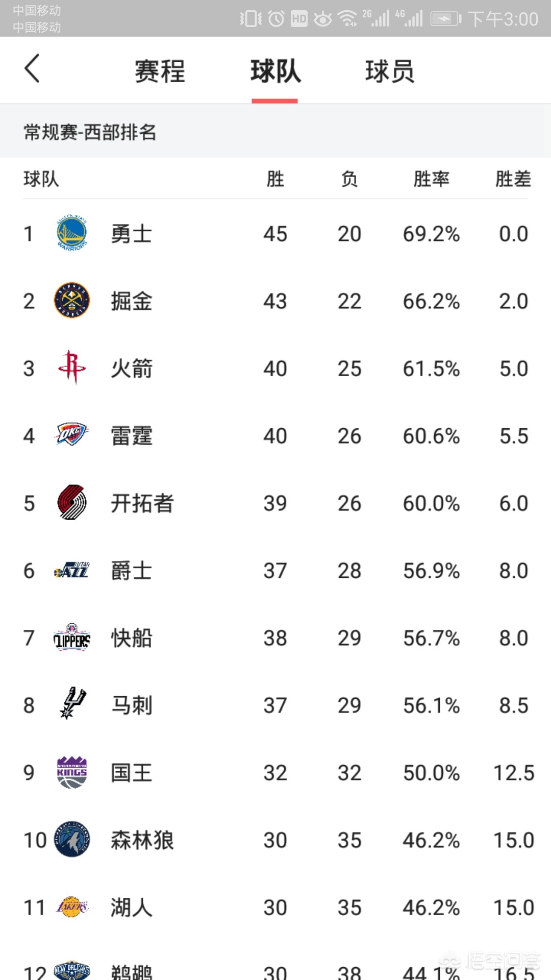Open the Warriors team logo

pyautogui.click(x=71, y=233)
